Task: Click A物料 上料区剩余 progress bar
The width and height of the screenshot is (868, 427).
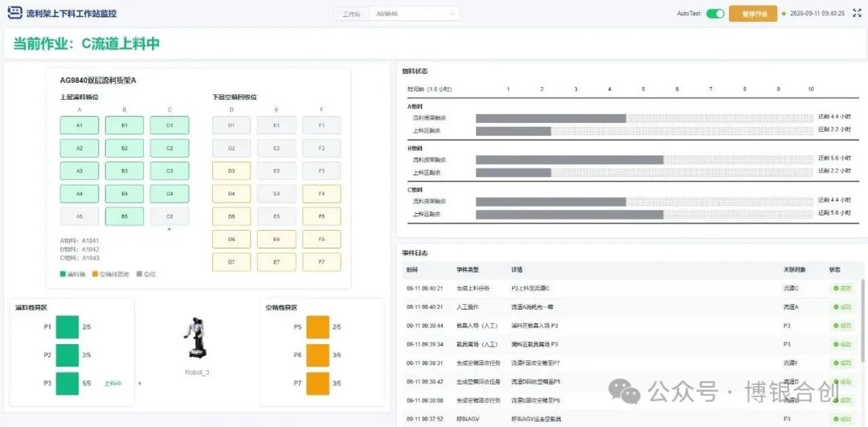Action: 645,131
